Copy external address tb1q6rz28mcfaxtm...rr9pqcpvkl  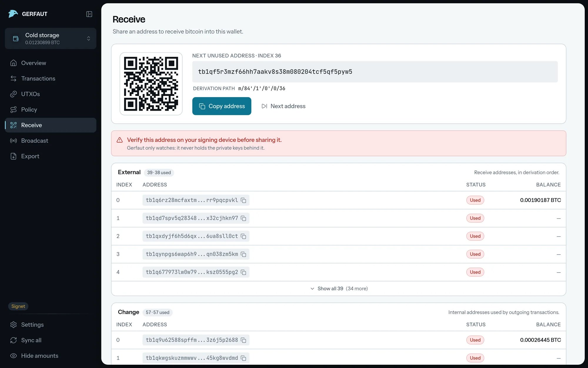tap(243, 200)
